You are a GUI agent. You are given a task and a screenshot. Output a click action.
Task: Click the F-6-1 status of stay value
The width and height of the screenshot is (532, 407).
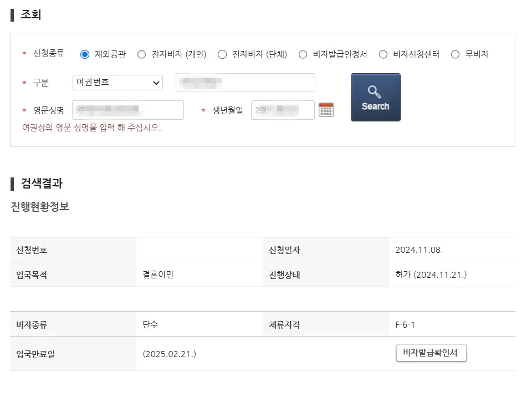[405, 324]
